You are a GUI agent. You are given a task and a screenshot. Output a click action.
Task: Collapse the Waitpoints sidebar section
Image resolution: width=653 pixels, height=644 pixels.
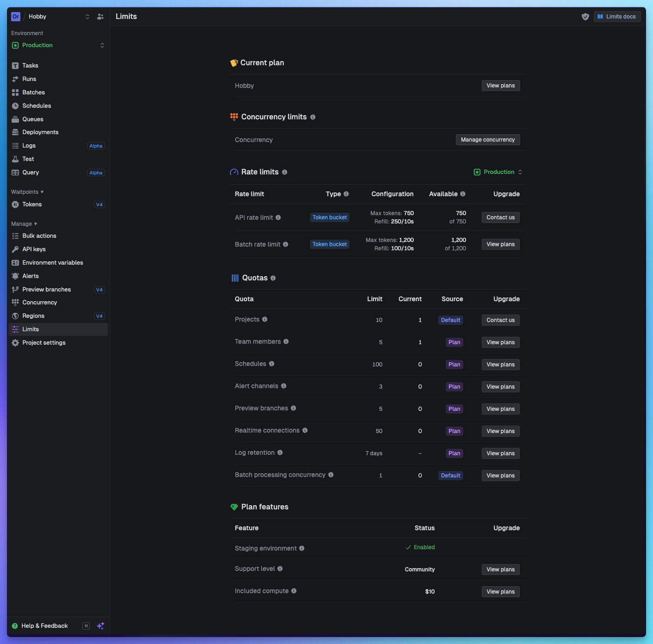27,192
